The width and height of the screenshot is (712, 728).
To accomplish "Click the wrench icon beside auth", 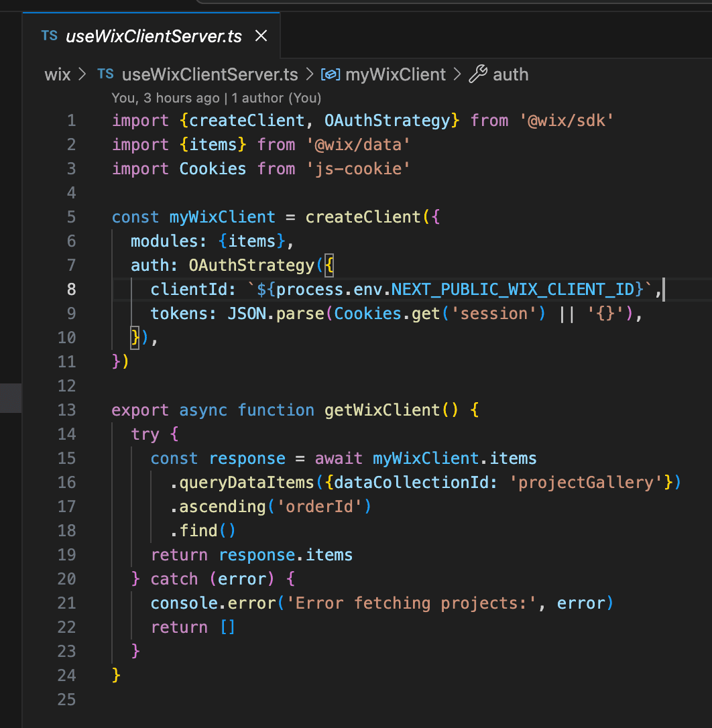I will [478, 74].
